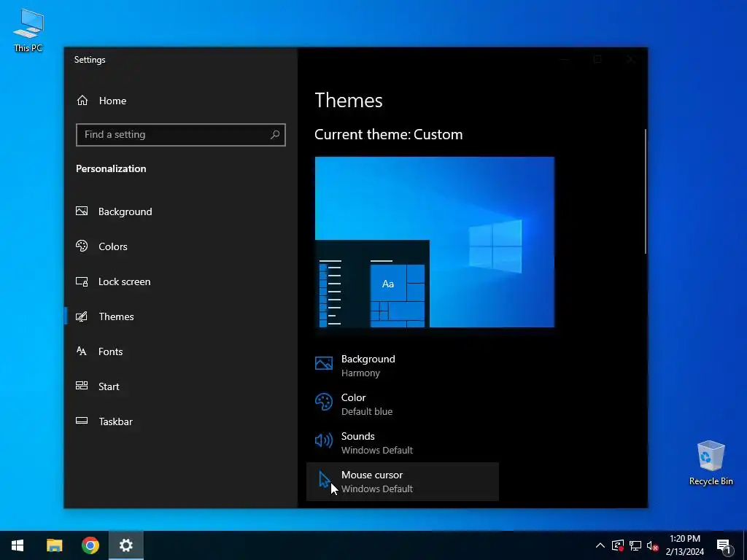Open Lock screen settings page
Screen dimensions: 747x560
[180, 281]
